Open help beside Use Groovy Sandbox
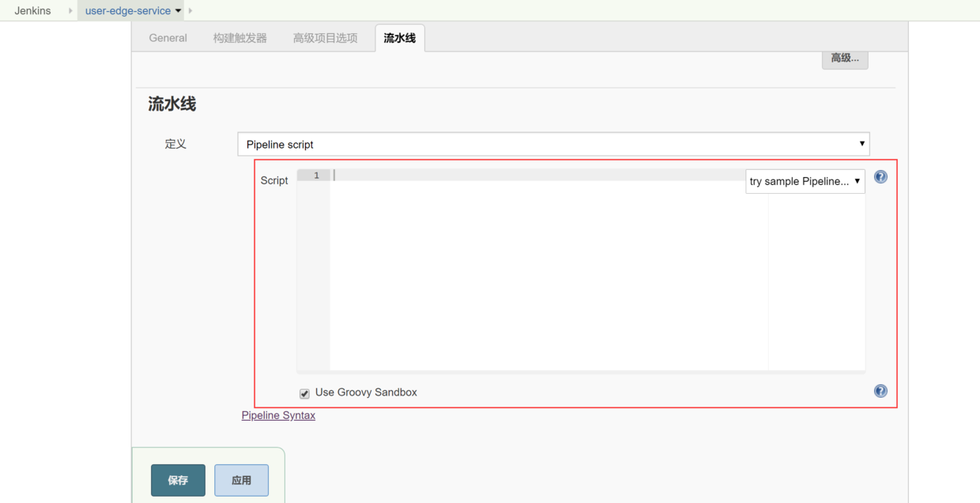 click(880, 391)
